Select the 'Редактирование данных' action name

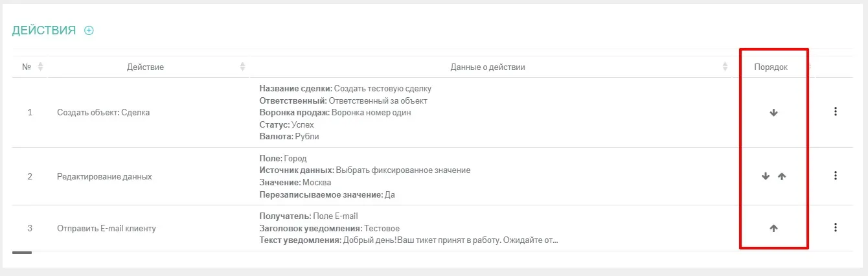pyautogui.click(x=104, y=176)
